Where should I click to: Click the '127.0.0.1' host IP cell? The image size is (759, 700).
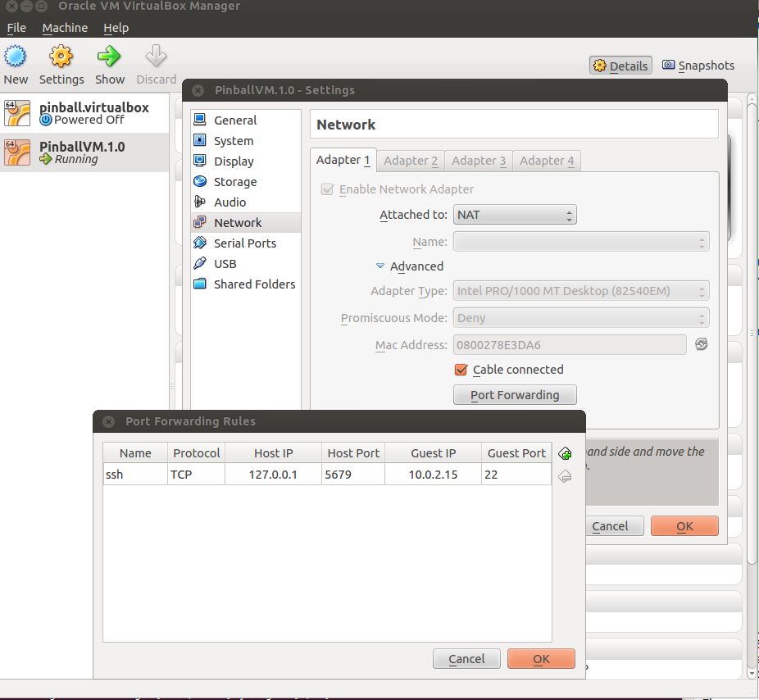tap(274, 475)
